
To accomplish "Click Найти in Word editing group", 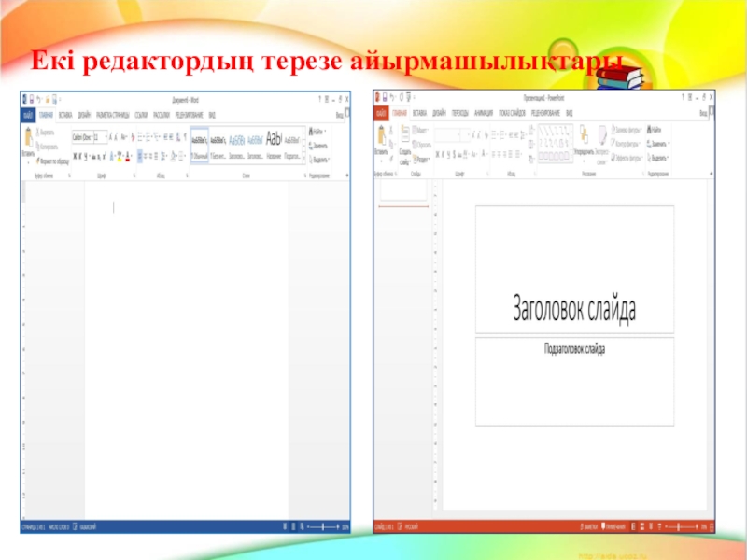I will (x=317, y=132).
